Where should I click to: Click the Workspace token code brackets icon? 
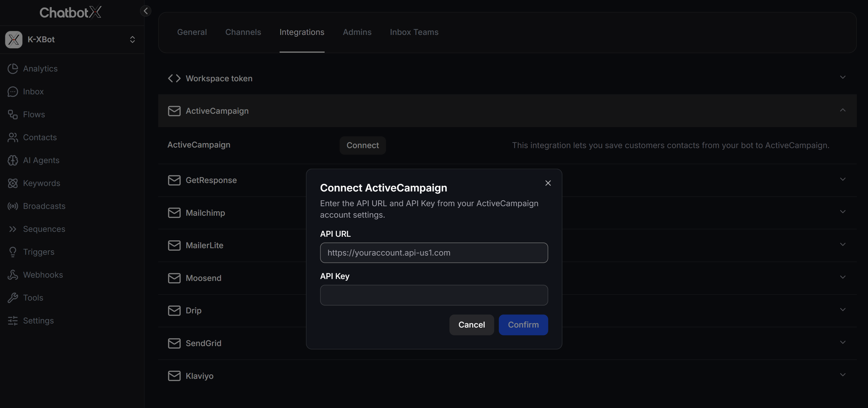(x=174, y=78)
